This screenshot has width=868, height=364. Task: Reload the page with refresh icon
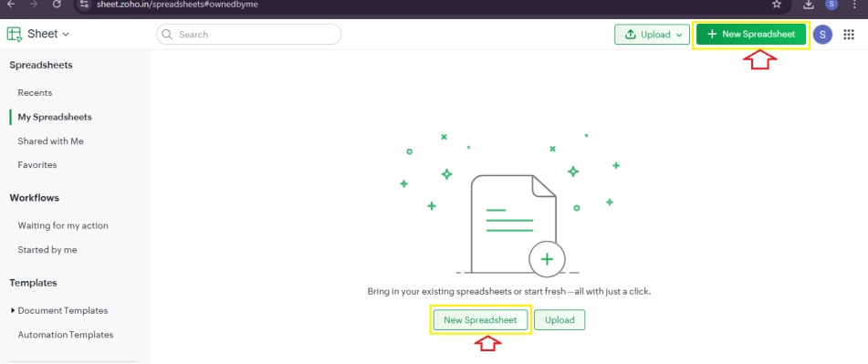[x=57, y=5]
